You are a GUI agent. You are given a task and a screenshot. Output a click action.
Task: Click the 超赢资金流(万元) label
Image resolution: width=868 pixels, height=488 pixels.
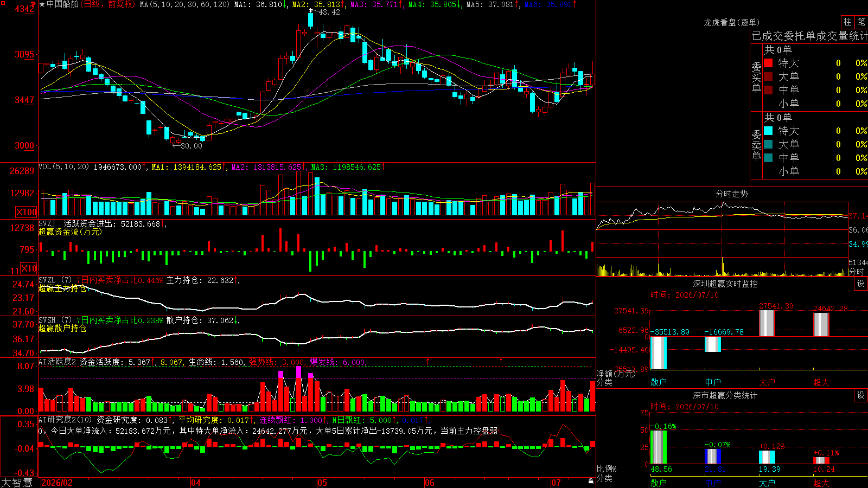[70, 232]
